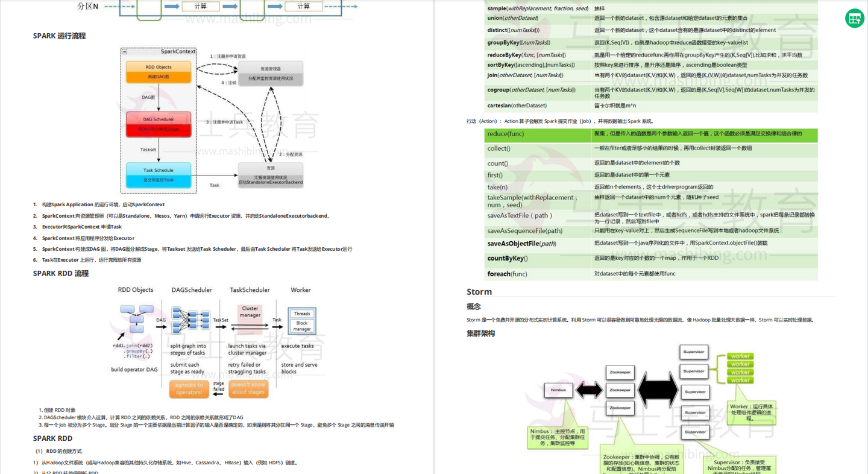Click the "cartesian(otherDataset)" cell
868x474 pixels.
point(538,106)
